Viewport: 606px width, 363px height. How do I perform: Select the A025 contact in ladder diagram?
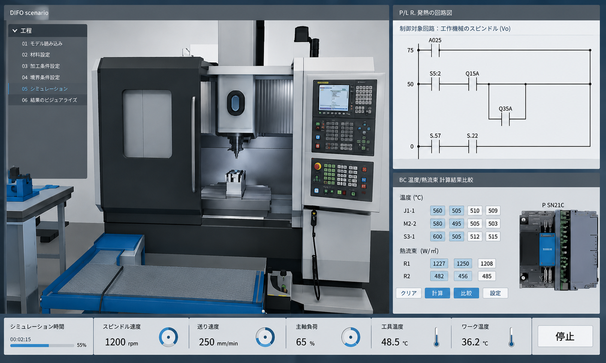coord(435,50)
